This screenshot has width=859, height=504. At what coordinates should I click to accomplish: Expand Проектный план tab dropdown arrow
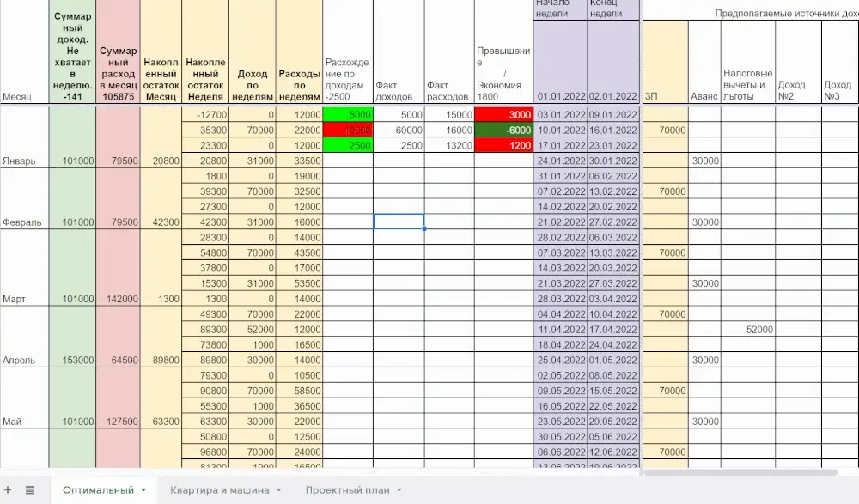(x=399, y=489)
